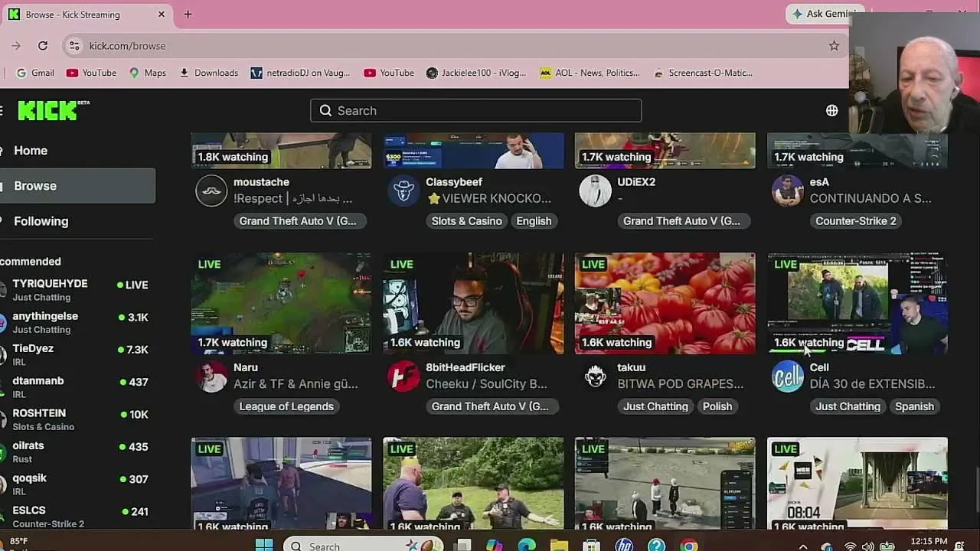Open Google Chrome from taskbar
Screen dimensions: 980x551
coord(689,545)
